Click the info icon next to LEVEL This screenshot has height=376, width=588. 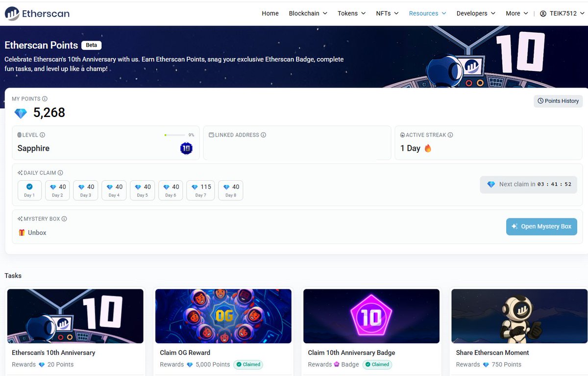[42, 135]
